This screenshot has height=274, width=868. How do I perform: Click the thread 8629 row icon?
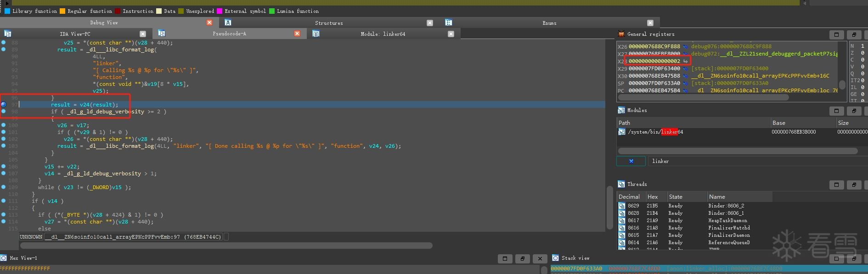pos(622,206)
